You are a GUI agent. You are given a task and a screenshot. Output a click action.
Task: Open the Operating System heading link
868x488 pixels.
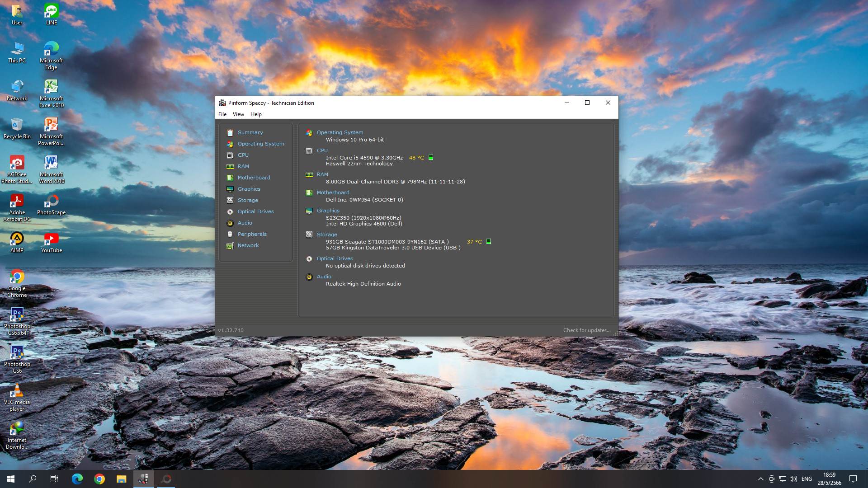(340, 132)
